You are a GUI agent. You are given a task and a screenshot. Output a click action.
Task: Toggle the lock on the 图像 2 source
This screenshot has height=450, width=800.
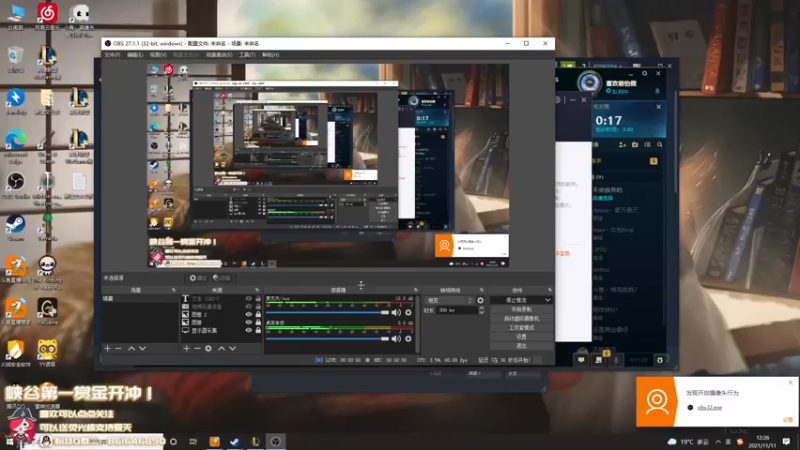tap(258, 315)
